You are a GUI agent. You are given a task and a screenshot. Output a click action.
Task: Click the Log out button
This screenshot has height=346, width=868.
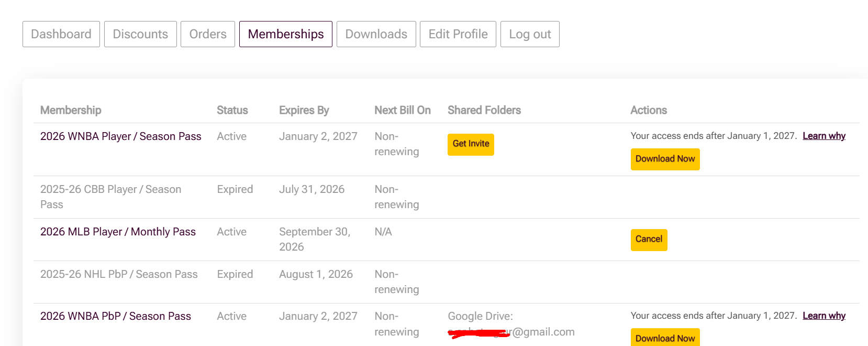530,34
